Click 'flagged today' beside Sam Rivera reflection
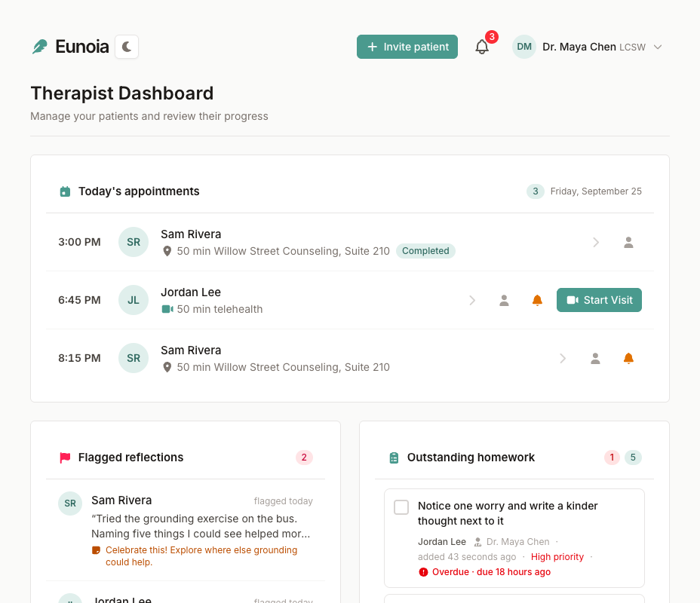This screenshot has width=700, height=603. click(283, 501)
